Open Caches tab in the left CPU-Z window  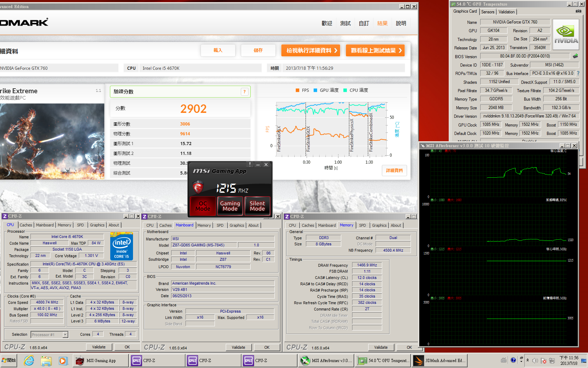26,225
